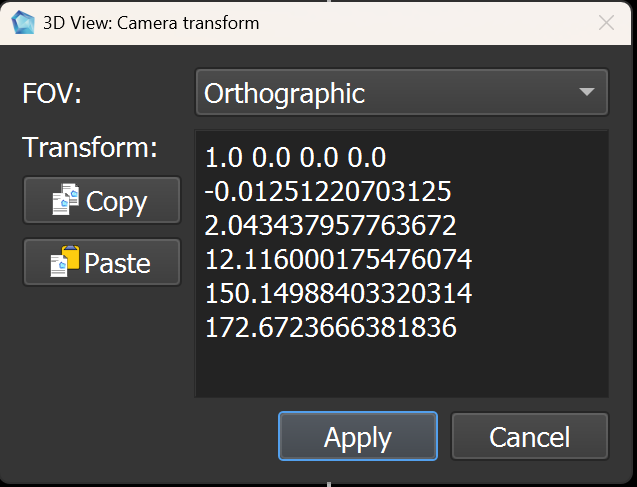Click the yellow clipboard icon on Paste button
This screenshot has height=487, width=637.
65,261
